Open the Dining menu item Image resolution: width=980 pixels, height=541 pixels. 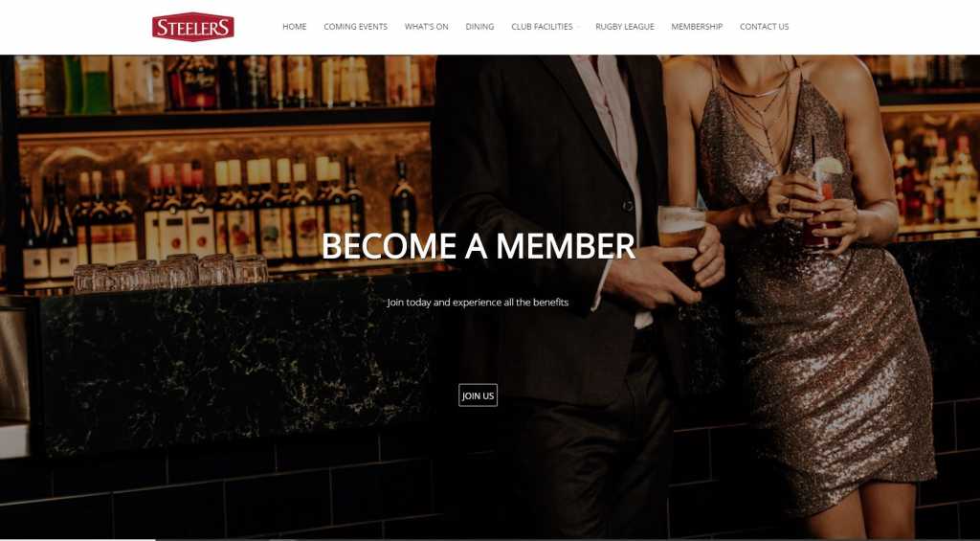point(480,27)
